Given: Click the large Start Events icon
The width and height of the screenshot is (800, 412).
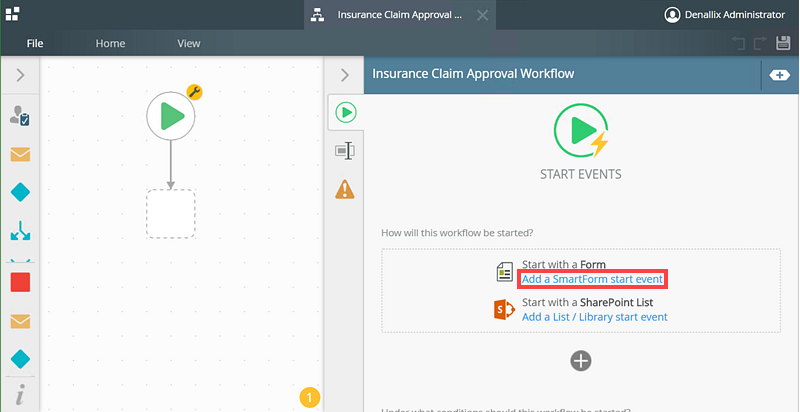Looking at the screenshot, I should 581,130.
